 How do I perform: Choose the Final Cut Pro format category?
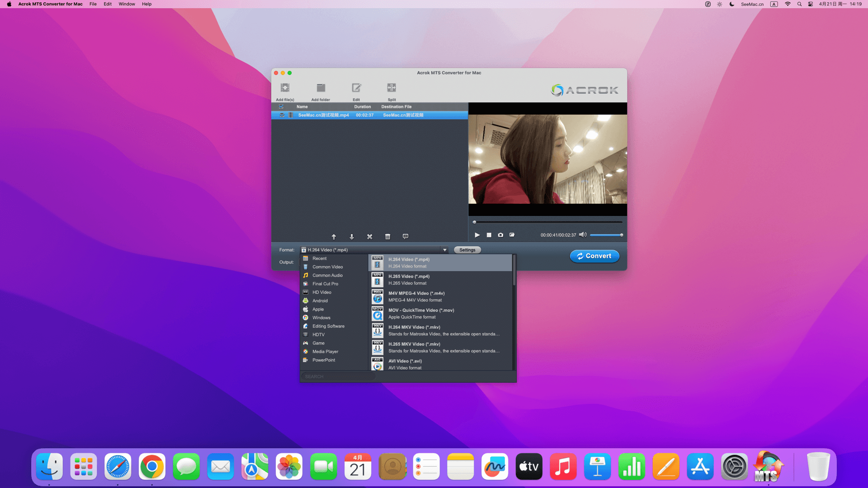325,284
